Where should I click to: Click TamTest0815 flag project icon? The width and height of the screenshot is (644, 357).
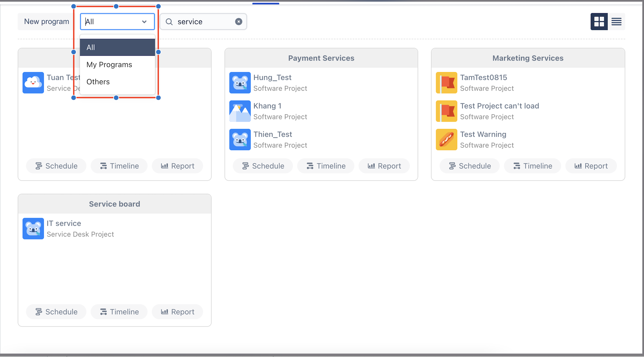click(x=446, y=83)
